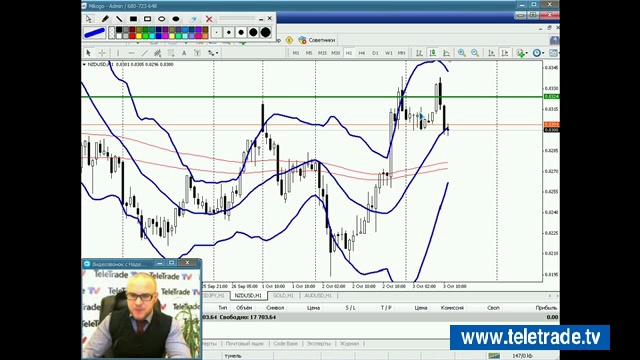Pick the magenta color swatch
This screenshot has width=640, height=360.
(x=165, y=36)
